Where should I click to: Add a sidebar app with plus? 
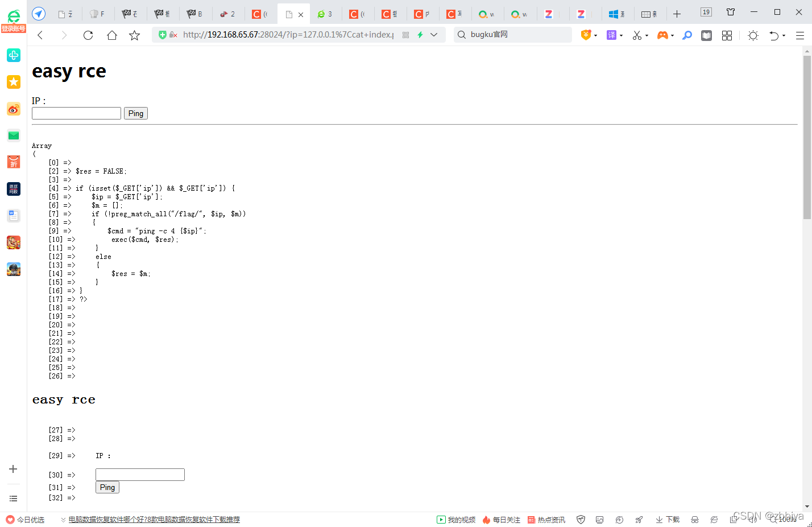click(13, 469)
